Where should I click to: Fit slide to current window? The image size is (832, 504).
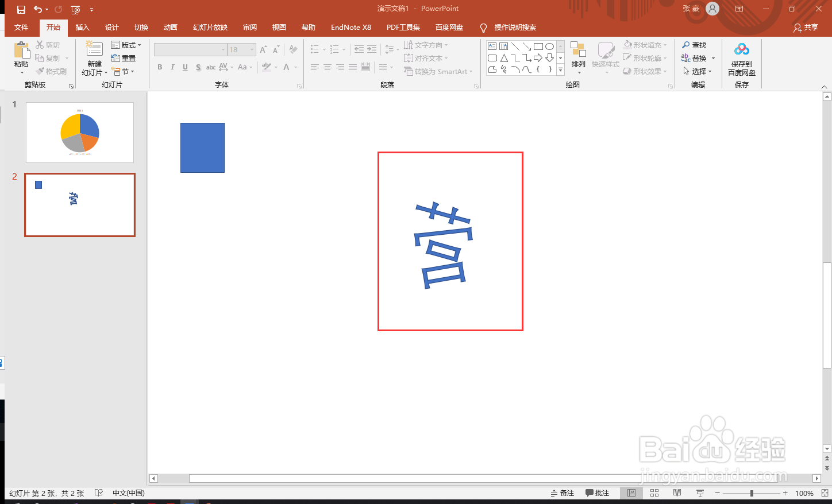pos(825,493)
